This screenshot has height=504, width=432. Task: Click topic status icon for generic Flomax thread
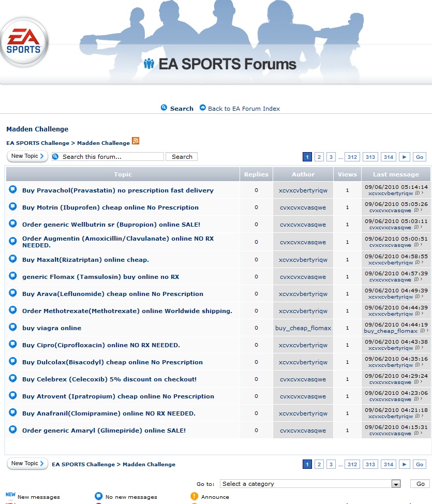[13, 276]
